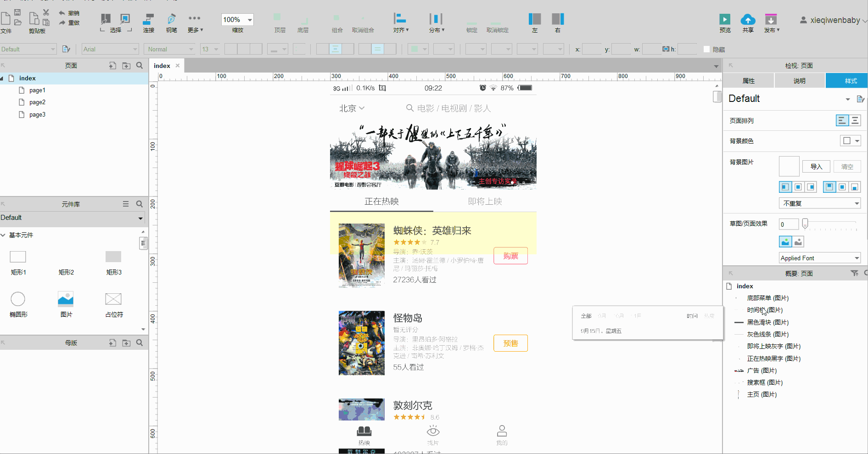This screenshot has height=454, width=868.
Task: Set page alignment to center (页面排列)
Action: tap(855, 121)
